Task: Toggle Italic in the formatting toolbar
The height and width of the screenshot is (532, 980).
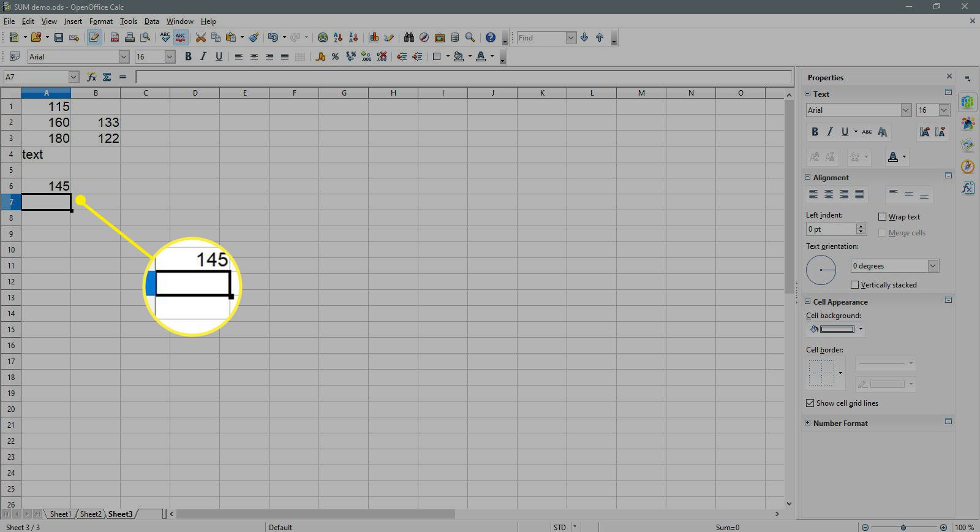Action: pos(203,57)
